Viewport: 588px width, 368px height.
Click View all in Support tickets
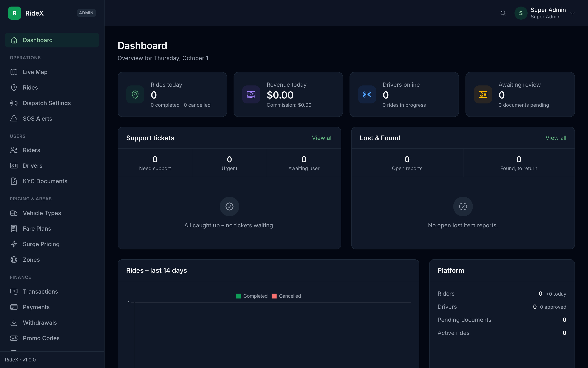tap(322, 138)
